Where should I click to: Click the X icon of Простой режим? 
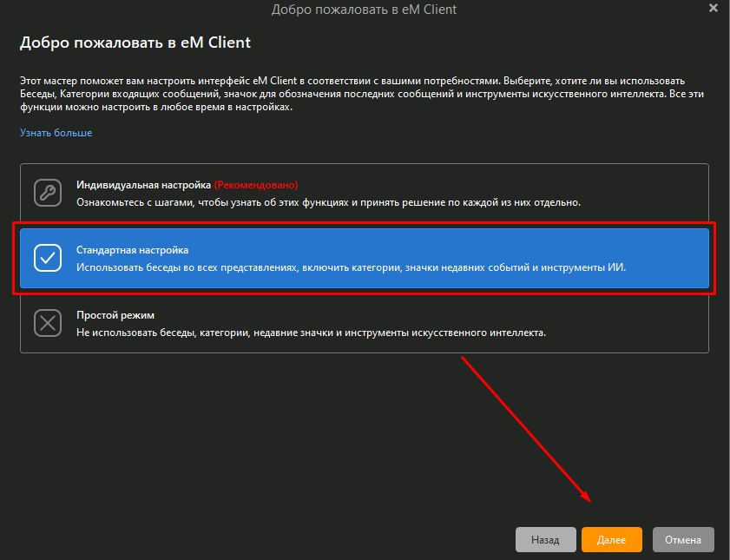click(48, 323)
